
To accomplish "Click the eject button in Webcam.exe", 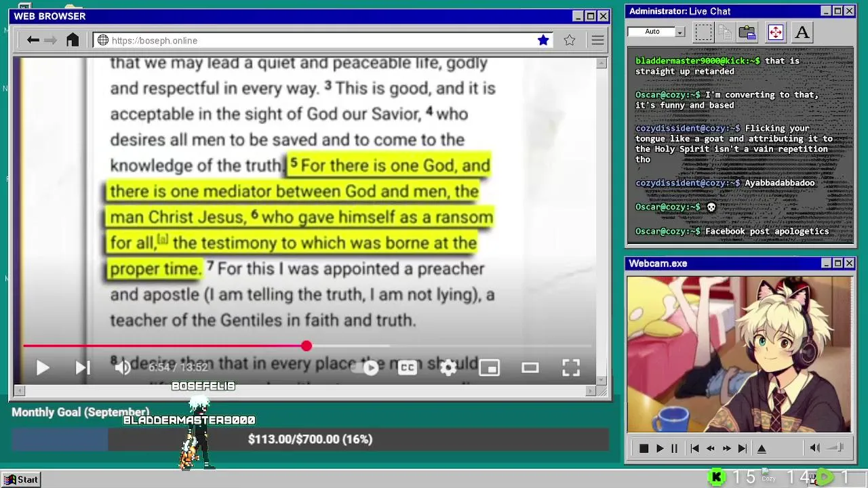I will coord(762,449).
